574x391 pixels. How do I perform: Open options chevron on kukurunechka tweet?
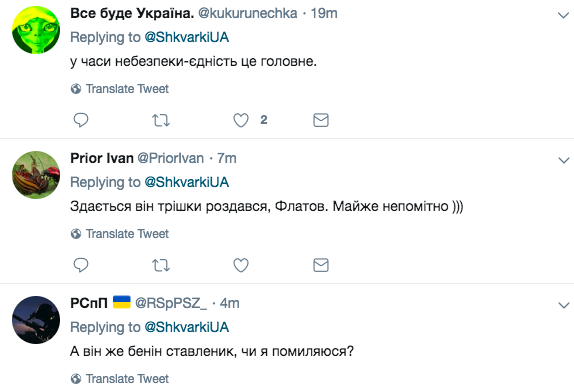pyautogui.click(x=563, y=15)
